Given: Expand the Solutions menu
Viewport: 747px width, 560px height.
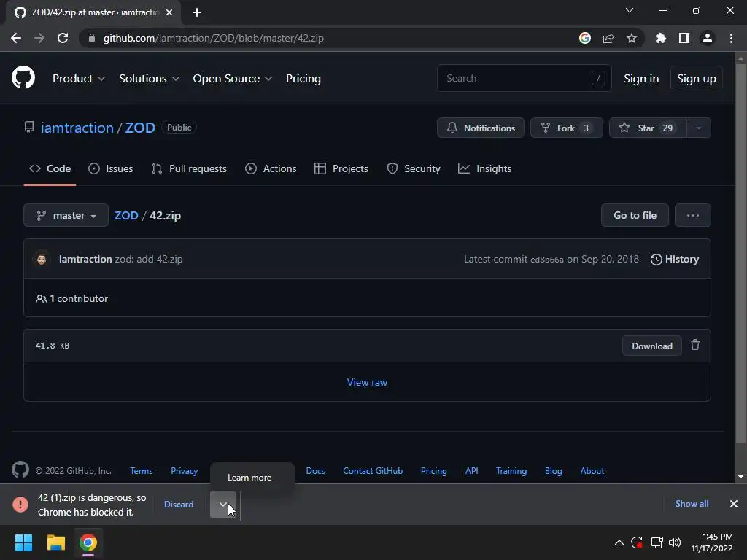Looking at the screenshot, I should [x=149, y=79].
